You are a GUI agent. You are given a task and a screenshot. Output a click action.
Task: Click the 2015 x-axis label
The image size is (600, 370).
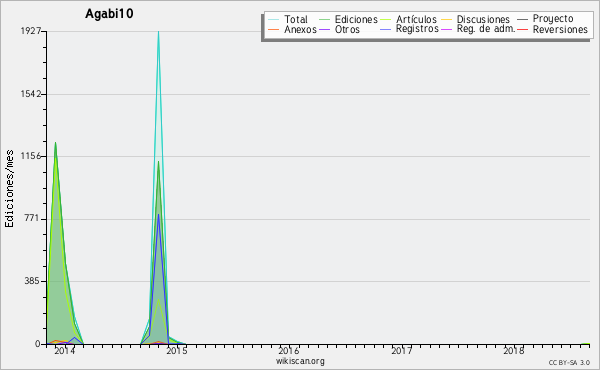(177, 350)
